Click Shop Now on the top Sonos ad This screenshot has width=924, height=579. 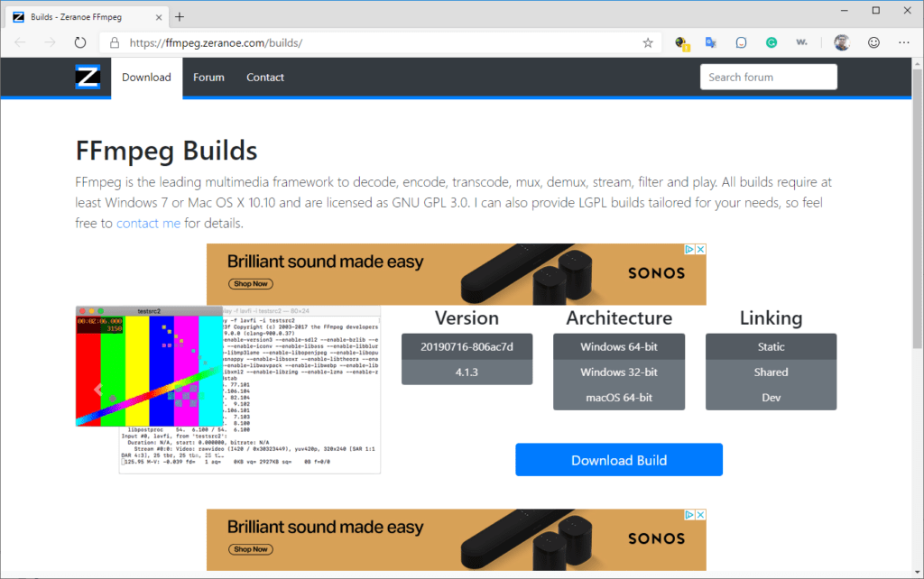click(251, 284)
